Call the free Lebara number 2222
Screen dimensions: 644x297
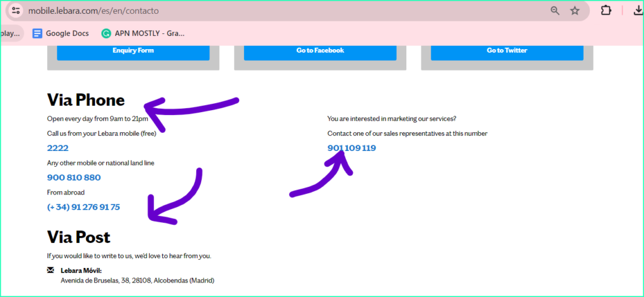(x=58, y=148)
